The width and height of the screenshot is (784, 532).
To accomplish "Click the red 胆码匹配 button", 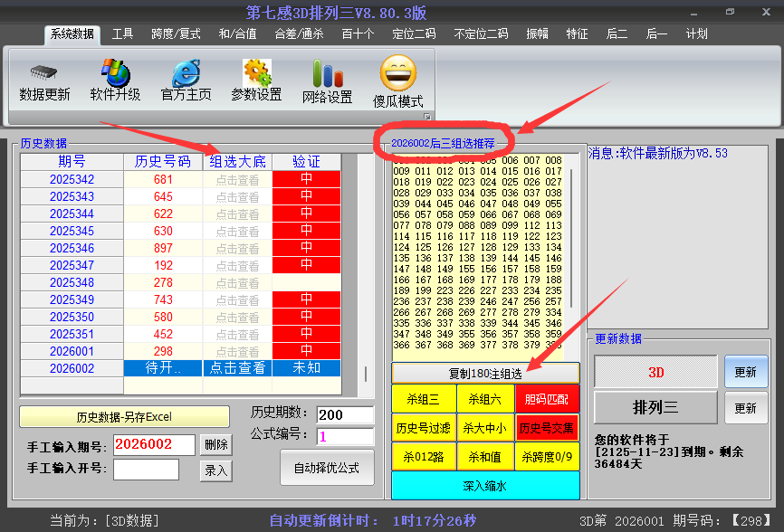I will 548,398.
